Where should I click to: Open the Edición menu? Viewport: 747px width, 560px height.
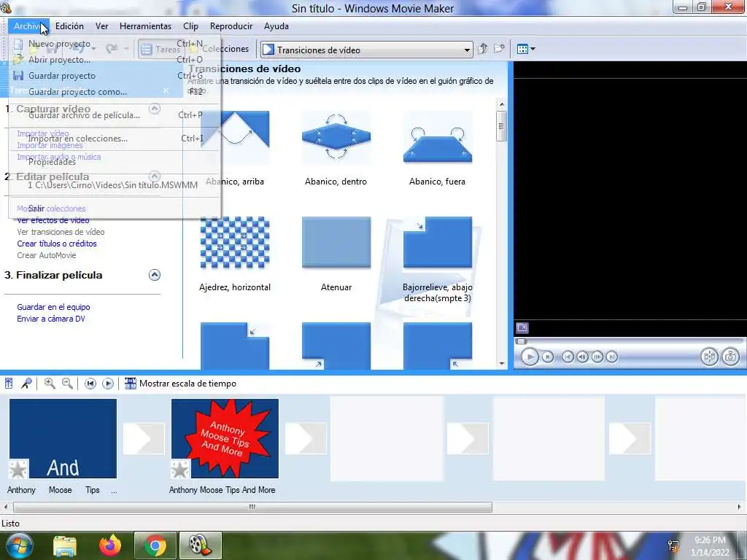pos(69,26)
